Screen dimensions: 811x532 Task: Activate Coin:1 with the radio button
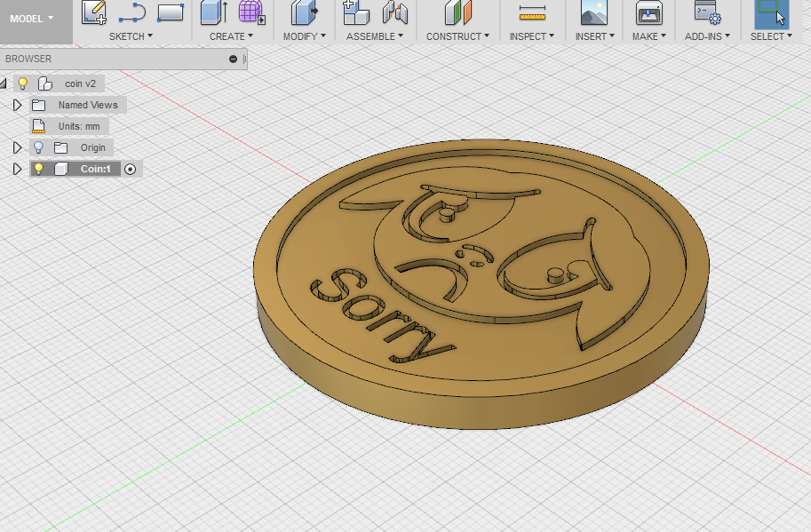(131, 169)
